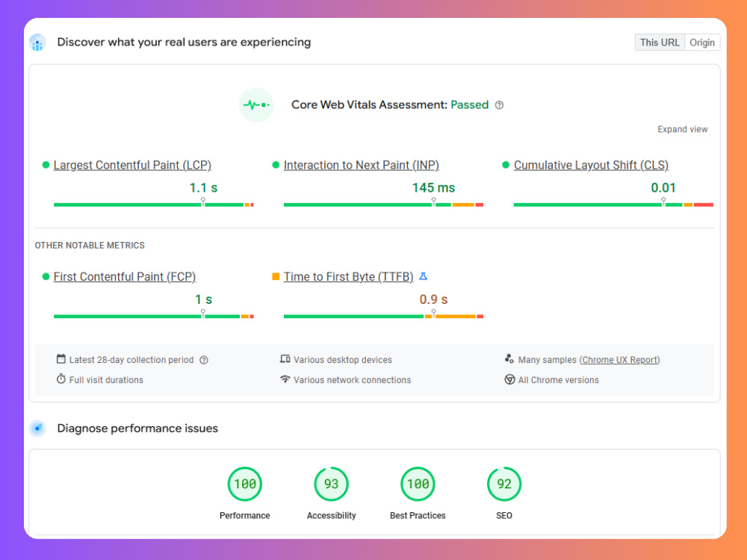This screenshot has width=747, height=560.
Task: Click the LCP distribution bar
Action: [x=153, y=205]
